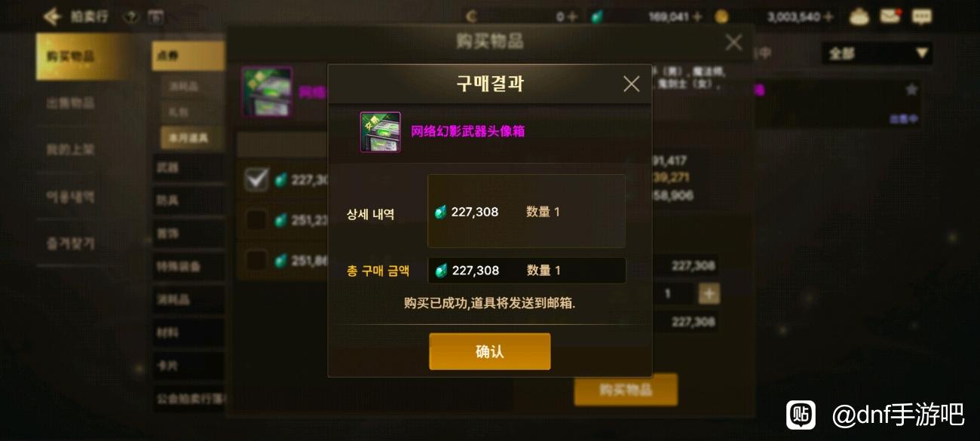Click the 购买物品 purchase button

[626, 390]
